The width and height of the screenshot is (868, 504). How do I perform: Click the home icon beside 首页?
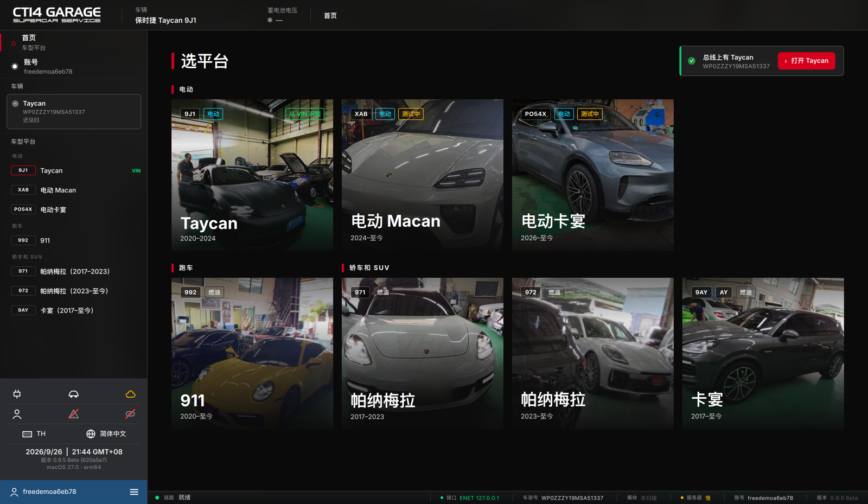point(14,42)
